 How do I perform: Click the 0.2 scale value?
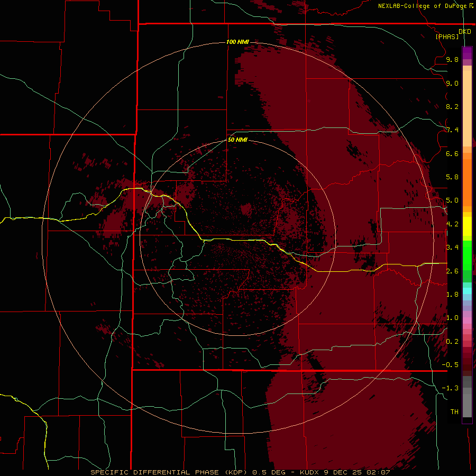(452, 342)
